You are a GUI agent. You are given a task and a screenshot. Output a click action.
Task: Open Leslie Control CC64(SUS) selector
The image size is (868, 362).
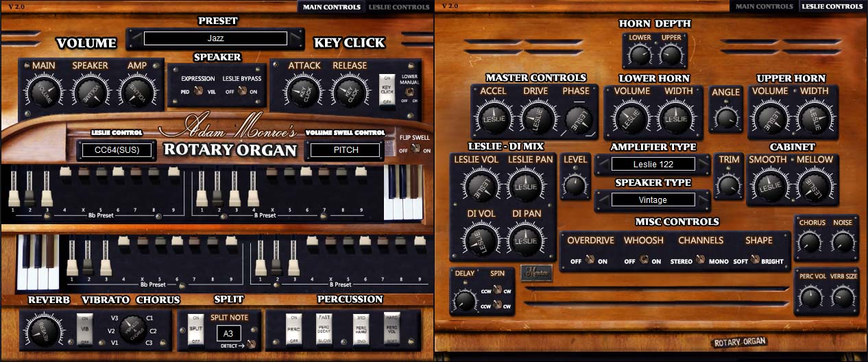click(116, 149)
